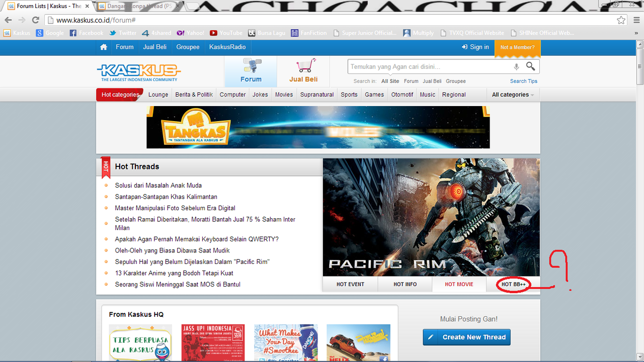Open the Otomotif category
This screenshot has width=644, height=362.
pyautogui.click(x=402, y=95)
